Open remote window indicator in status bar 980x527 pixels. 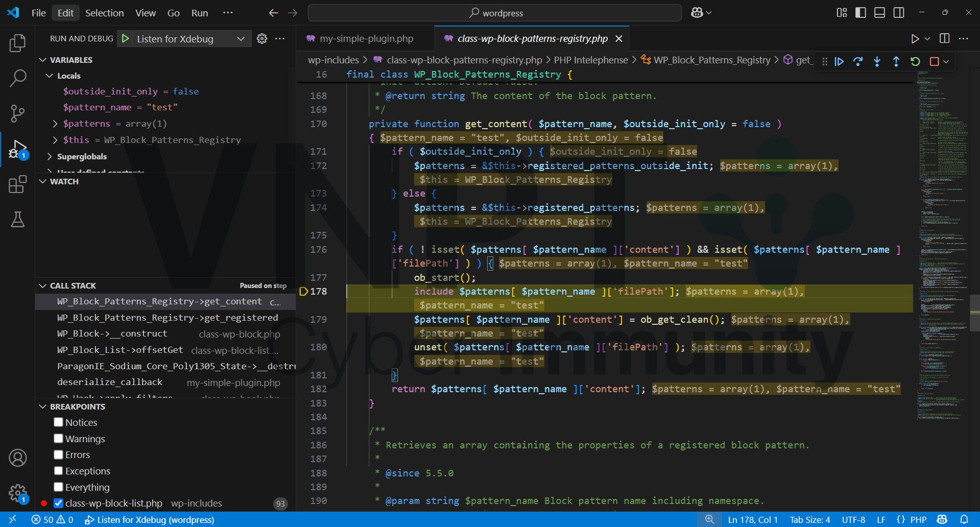click(13, 519)
